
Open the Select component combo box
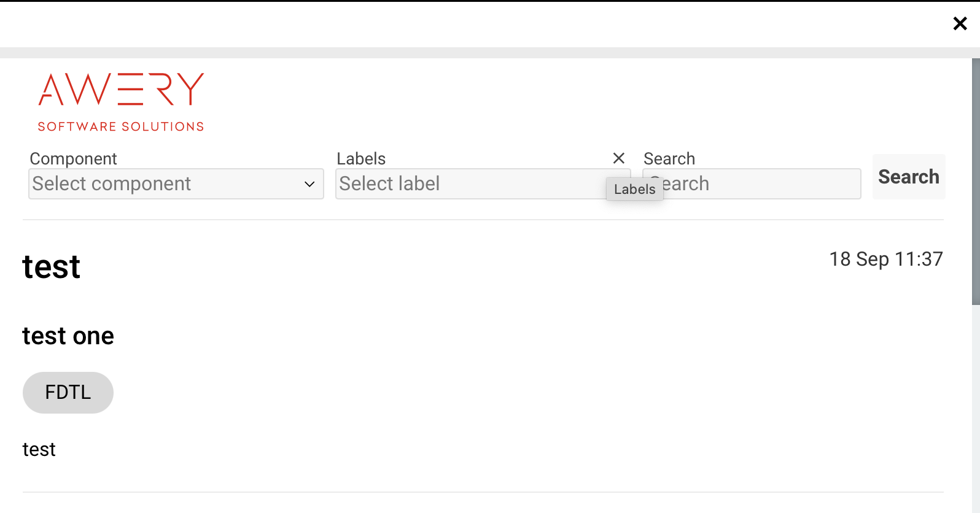166,184
